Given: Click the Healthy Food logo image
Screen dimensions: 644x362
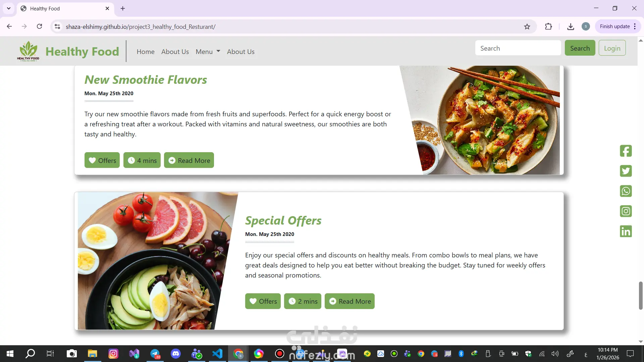Looking at the screenshot, I should tap(28, 51).
